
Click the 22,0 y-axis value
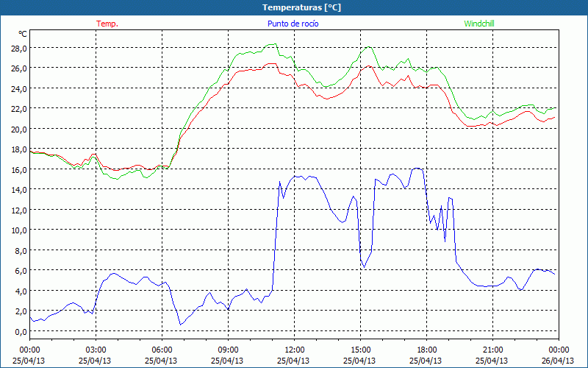click(x=20, y=109)
